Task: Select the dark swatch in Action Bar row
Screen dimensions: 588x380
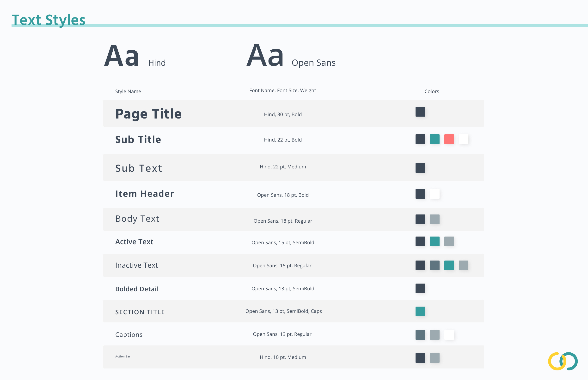Action: point(420,358)
